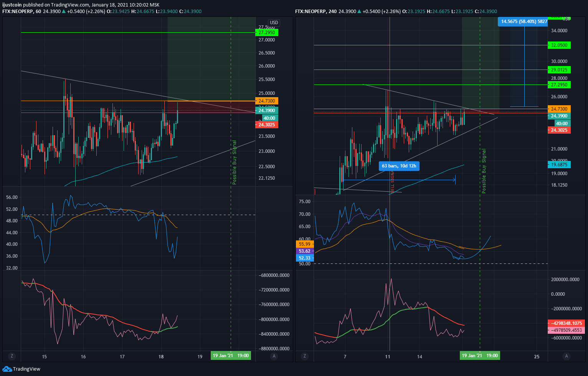This screenshot has height=376, width=588.
Task: Click day 25 on the right time axis
Action: pyautogui.click(x=537, y=357)
